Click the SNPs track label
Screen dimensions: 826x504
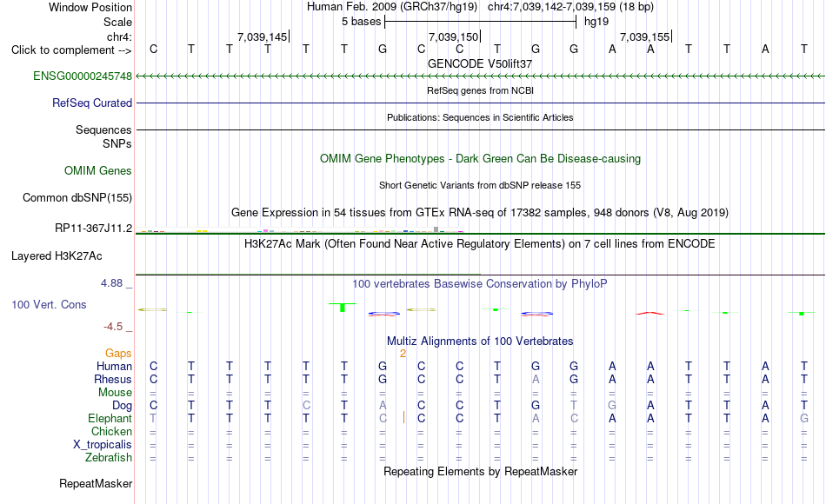pos(117,143)
